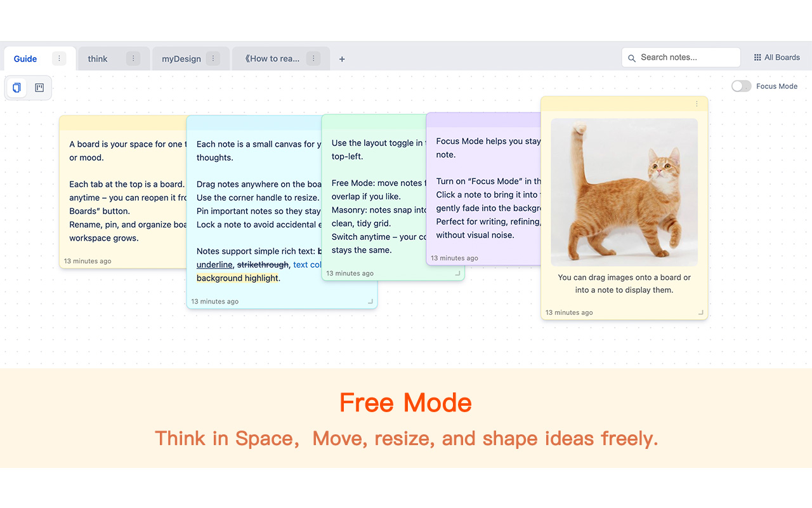Viewport: 812px width, 508px height.
Task: Switch to the myDesign board tab
Action: (x=181, y=59)
